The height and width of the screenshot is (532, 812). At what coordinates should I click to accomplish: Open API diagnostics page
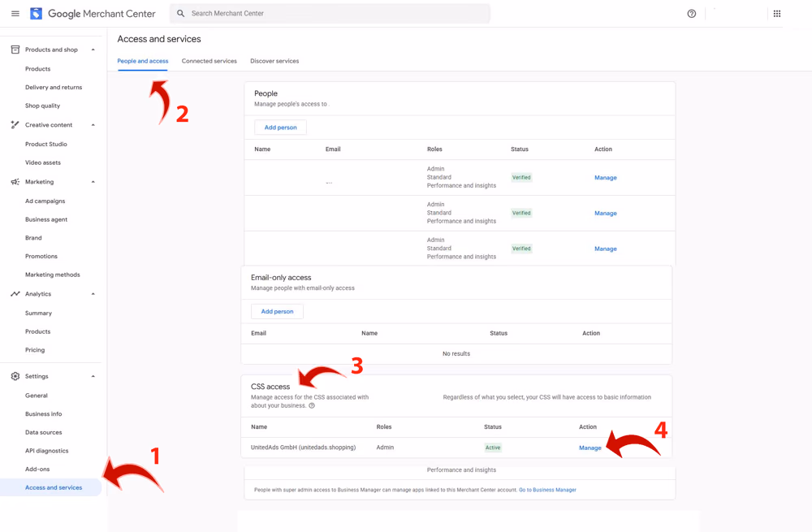pos(46,451)
